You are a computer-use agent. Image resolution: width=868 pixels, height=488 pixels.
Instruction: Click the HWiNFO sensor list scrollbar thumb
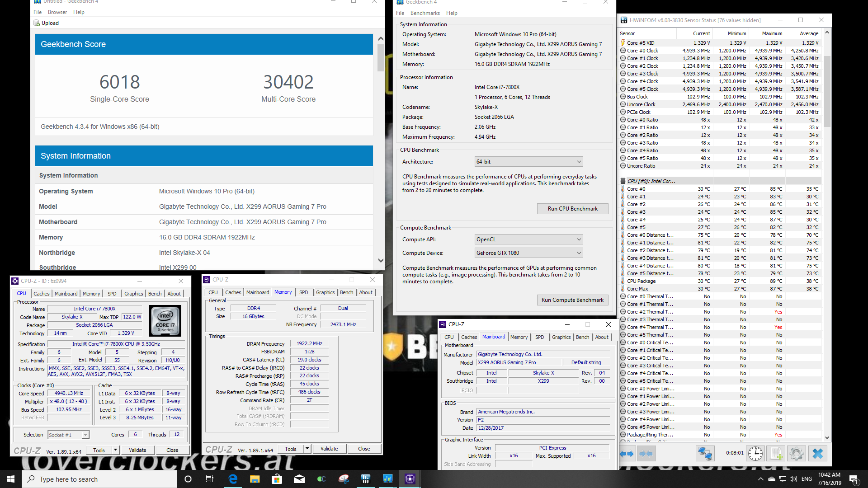(827, 91)
